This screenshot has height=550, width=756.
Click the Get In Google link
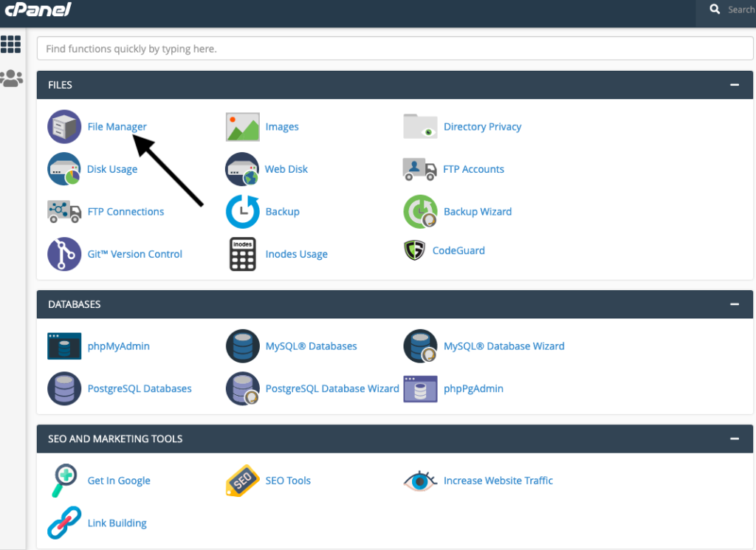[x=119, y=481]
